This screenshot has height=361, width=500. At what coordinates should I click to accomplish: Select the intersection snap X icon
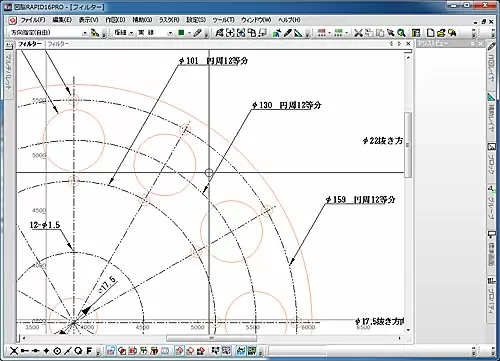coord(14,351)
